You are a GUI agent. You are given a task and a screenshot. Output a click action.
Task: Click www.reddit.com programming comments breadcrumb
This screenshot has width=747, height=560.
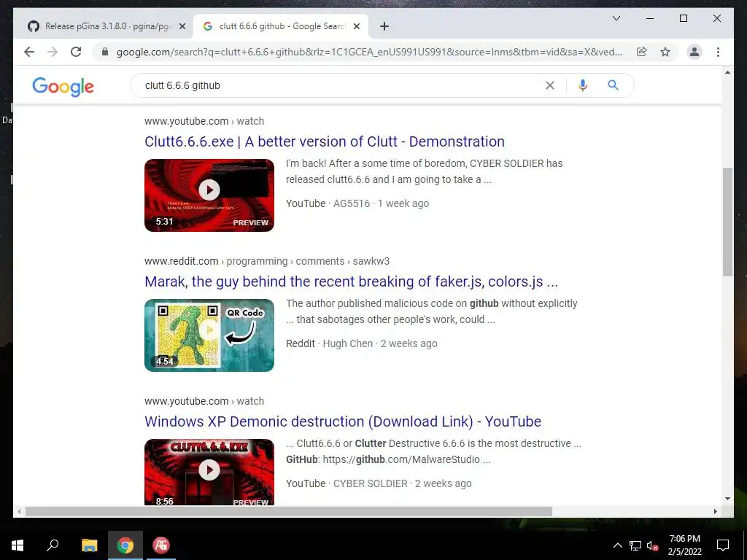(x=267, y=261)
